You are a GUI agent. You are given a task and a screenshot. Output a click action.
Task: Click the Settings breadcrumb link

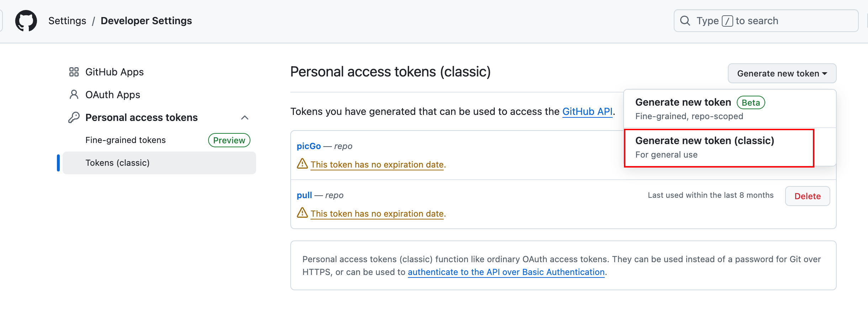[67, 21]
